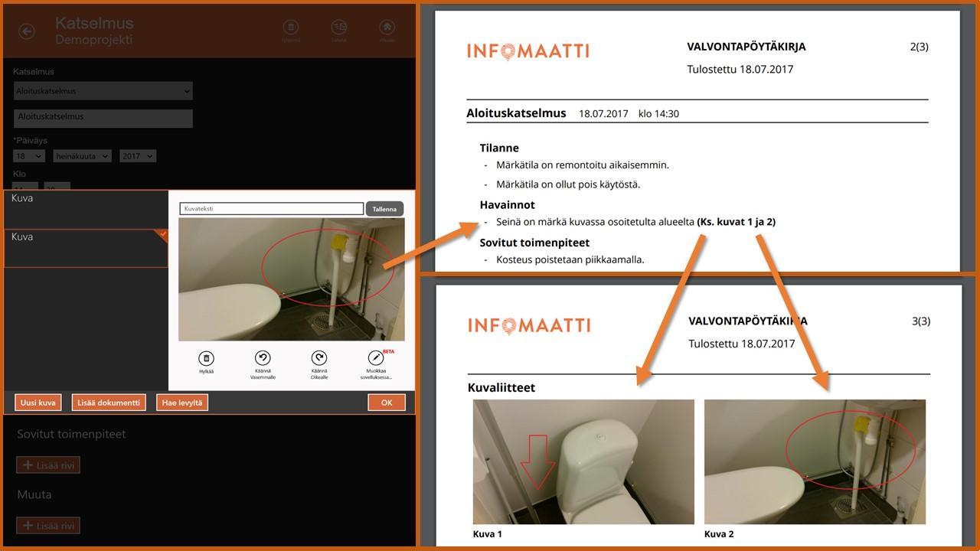Click the Kuva 2 bathtub photo in the report
Screen dimensions: 980x551
(x=815, y=461)
